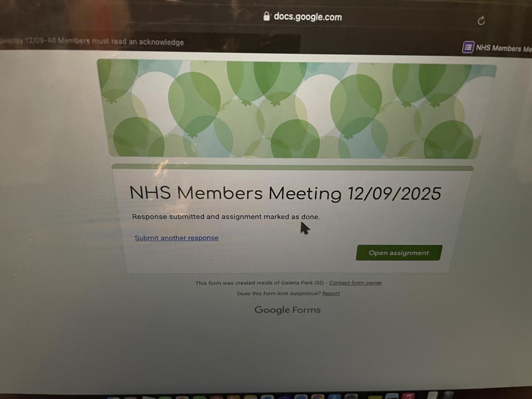Reload the page with the refresh icon

(x=481, y=20)
